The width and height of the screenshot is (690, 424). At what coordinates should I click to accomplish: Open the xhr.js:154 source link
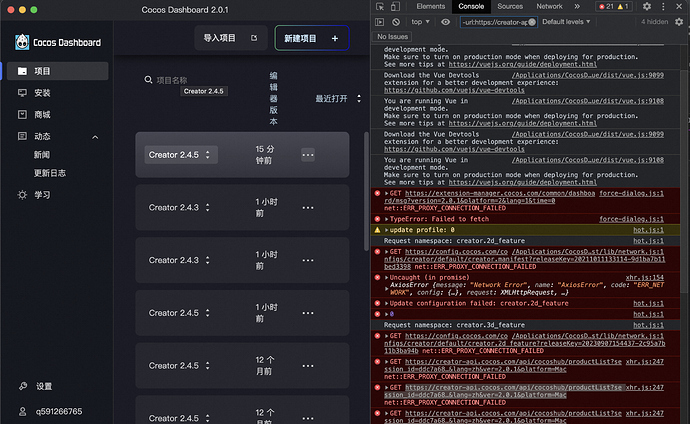click(x=644, y=278)
